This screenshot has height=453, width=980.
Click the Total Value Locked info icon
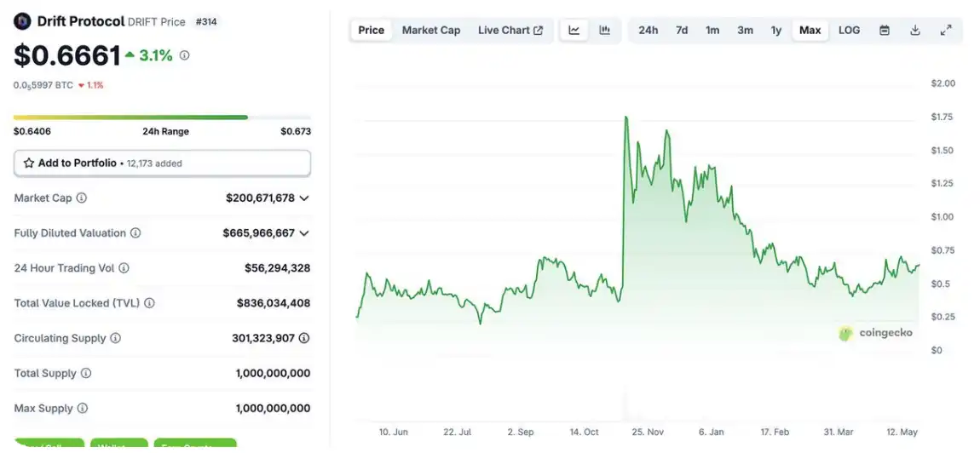click(x=150, y=303)
